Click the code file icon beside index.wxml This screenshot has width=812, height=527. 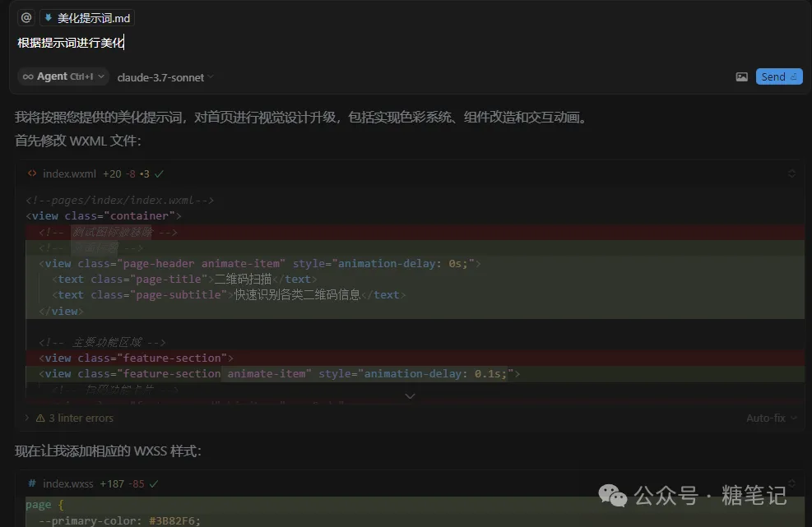coord(32,174)
